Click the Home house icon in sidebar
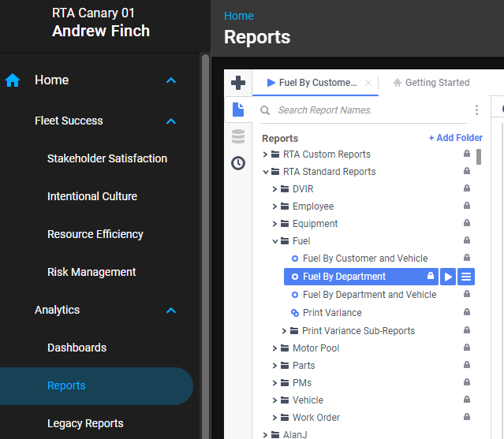 coord(13,80)
